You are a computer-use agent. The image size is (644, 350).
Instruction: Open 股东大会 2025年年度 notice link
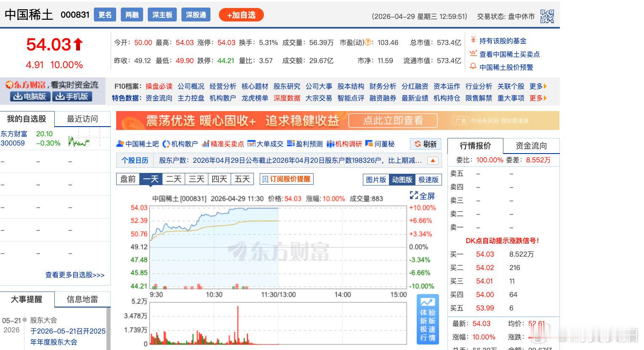click(x=68, y=337)
